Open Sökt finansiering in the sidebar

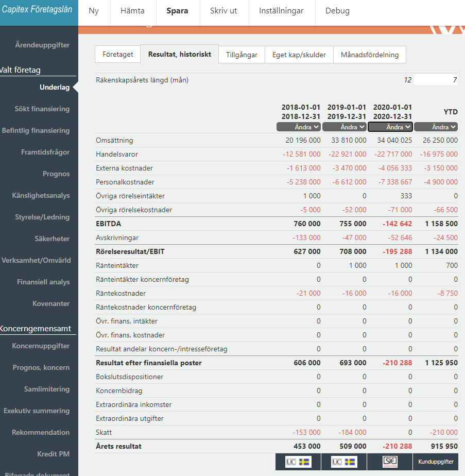pos(42,109)
